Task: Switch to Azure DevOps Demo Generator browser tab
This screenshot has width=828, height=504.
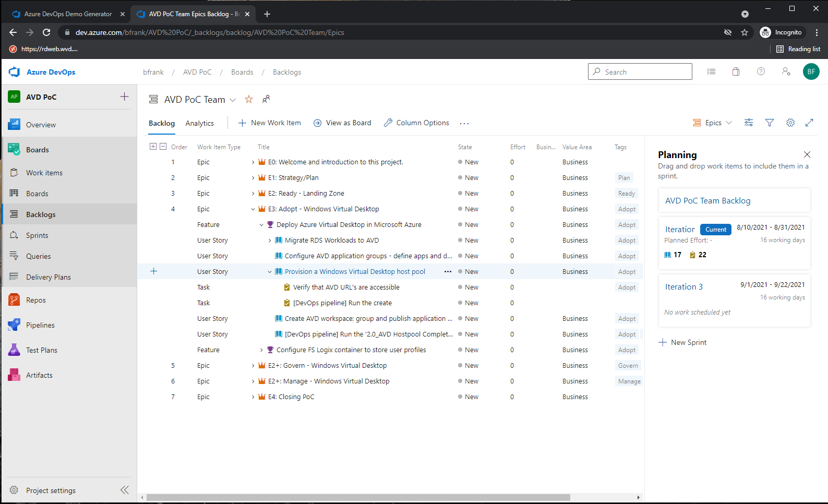Action: click(x=68, y=14)
